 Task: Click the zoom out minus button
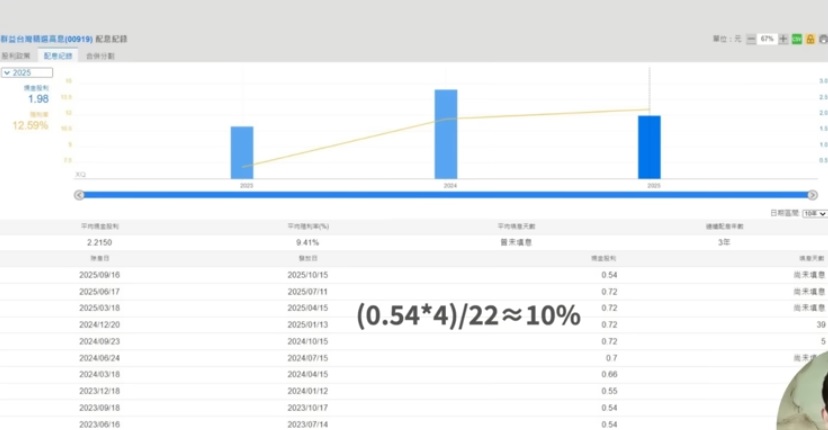(x=751, y=39)
